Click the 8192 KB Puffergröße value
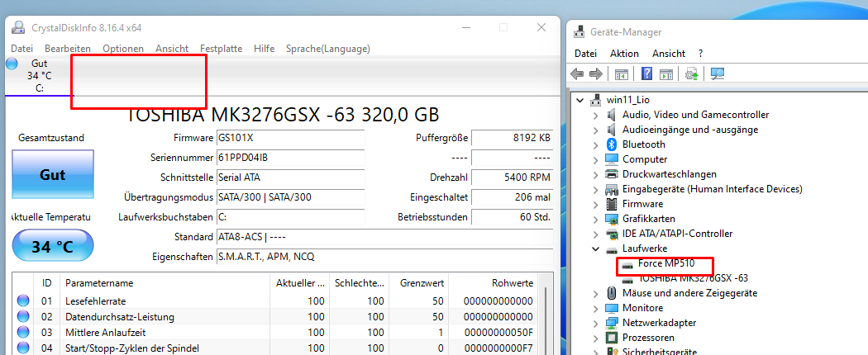Screen dimensions: 868x355 tap(512, 138)
